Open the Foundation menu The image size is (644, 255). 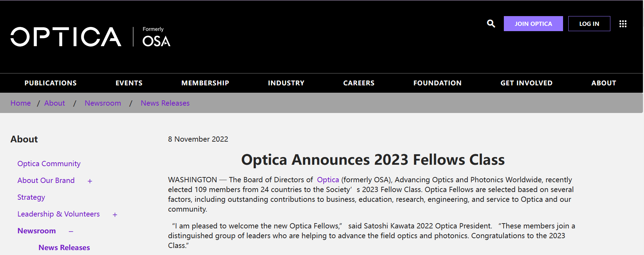click(x=437, y=83)
